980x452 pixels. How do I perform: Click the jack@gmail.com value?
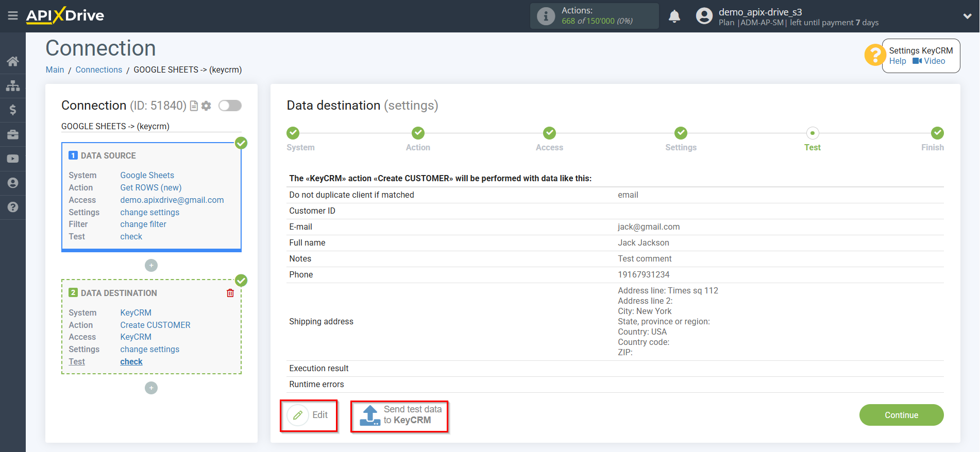click(x=649, y=227)
